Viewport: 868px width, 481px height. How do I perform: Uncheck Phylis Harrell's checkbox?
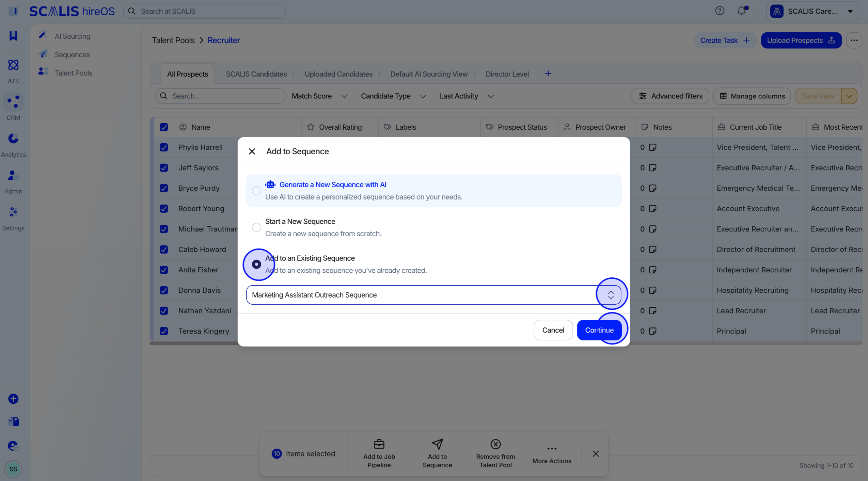click(164, 147)
